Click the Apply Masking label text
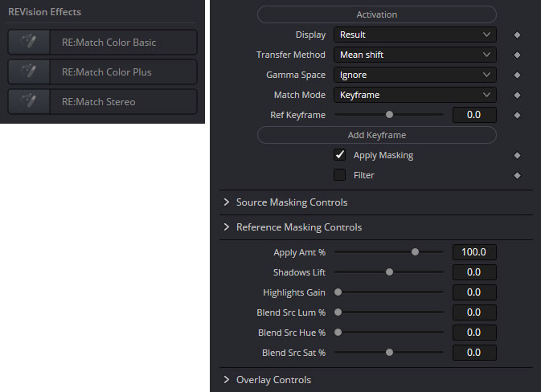Viewport: 541px width, 392px height. point(383,156)
